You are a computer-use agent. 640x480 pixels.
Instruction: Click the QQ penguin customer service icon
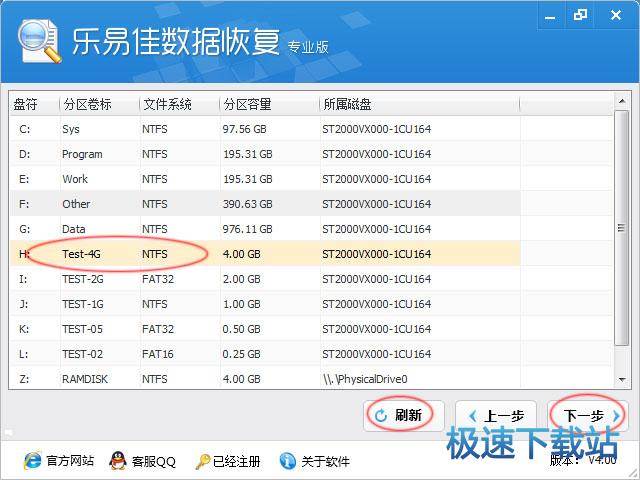click(x=118, y=460)
